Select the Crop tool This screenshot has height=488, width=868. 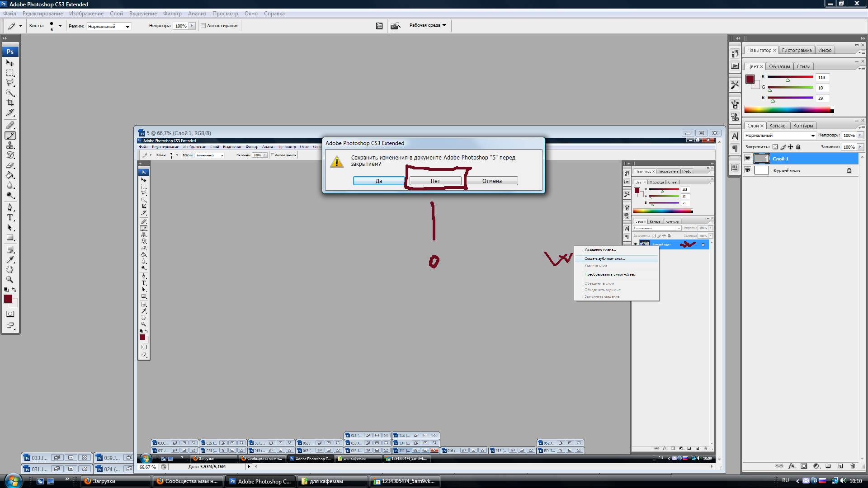(10, 103)
